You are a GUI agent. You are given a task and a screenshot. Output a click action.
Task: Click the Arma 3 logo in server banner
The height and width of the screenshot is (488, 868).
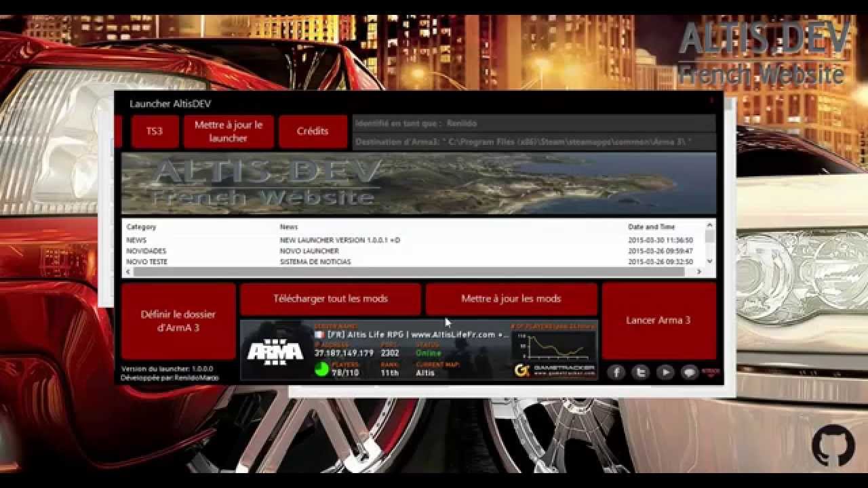pos(275,350)
